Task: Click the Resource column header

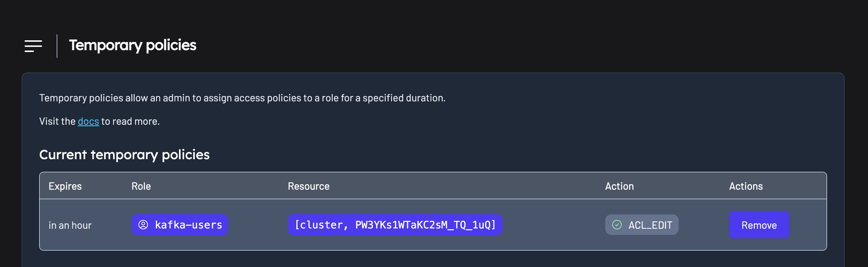Action: coord(308,186)
